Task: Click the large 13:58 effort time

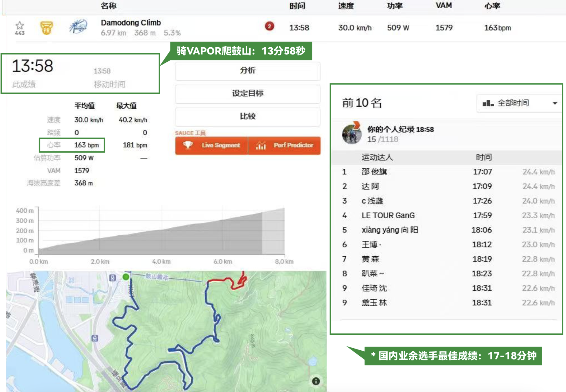Action: [32, 66]
